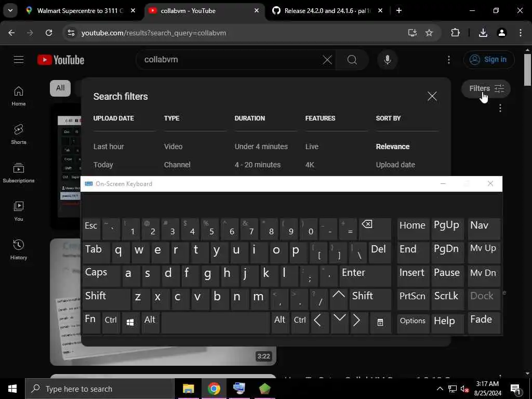Image resolution: width=532 pixels, height=399 pixels.
Task: Close the Search filters dialog
Action: [432, 96]
